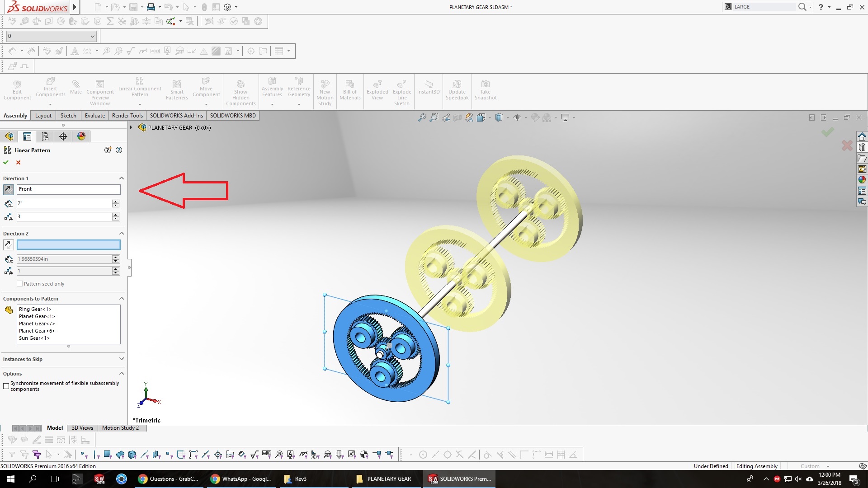Open the DisplayManager color ball tab

[81, 136]
